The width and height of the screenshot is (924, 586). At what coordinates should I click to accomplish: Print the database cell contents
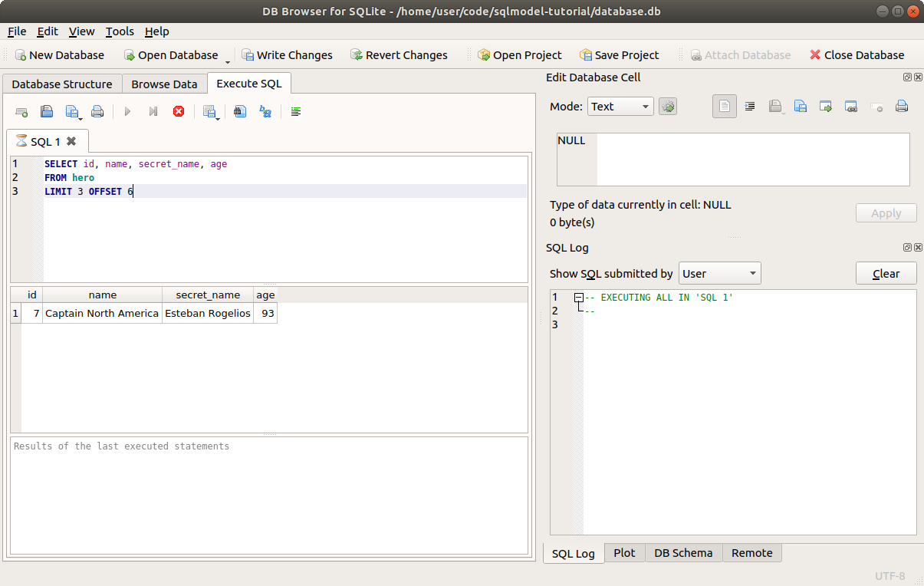coord(901,106)
